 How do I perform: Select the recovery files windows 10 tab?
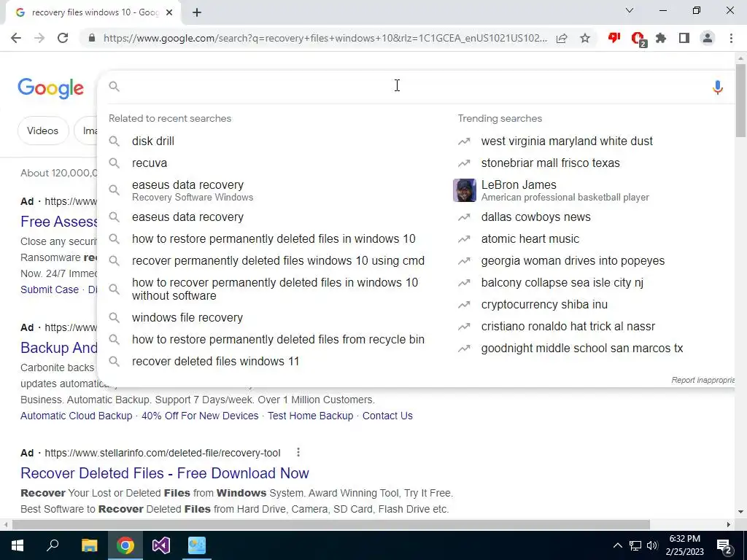[93, 13]
